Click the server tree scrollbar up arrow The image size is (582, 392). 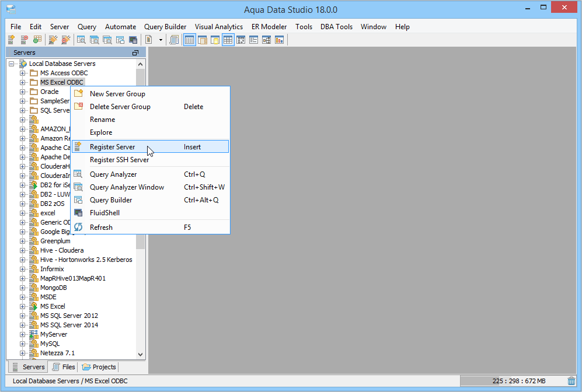140,64
